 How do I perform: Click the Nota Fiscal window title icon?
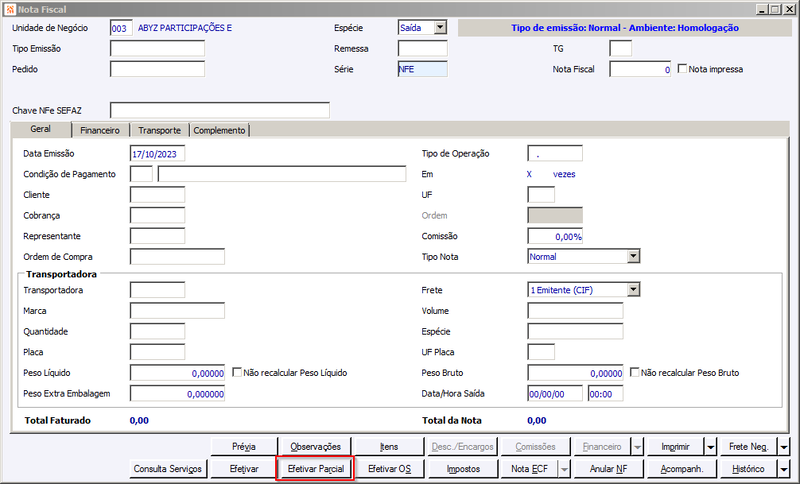tap(10, 9)
